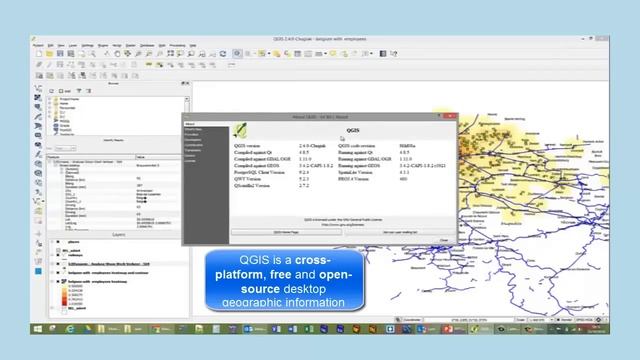Open the attribute table icon
This screenshot has width=640, height=360.
point(298,54)
